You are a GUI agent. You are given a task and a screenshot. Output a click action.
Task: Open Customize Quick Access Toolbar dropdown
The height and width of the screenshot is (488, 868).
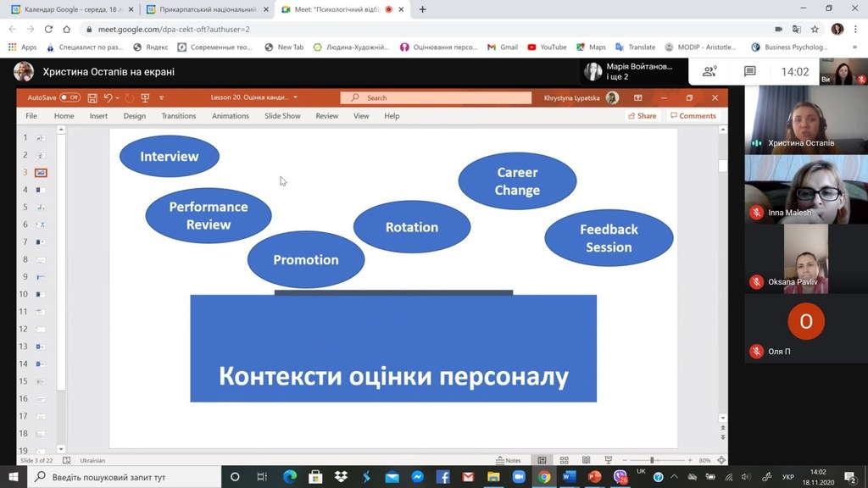pos(162,98)
